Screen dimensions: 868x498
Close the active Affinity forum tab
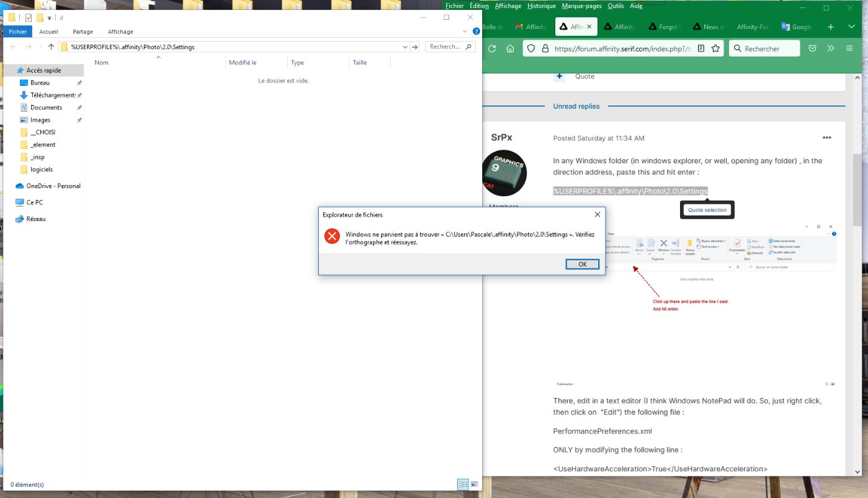pyautogui.click(x=589, y=27)
